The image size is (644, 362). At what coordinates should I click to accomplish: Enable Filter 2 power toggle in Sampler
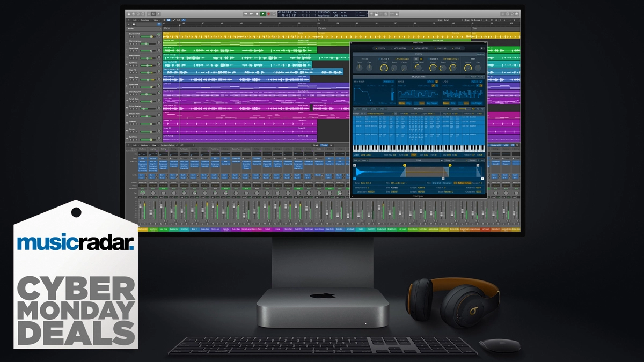[428, 59]
